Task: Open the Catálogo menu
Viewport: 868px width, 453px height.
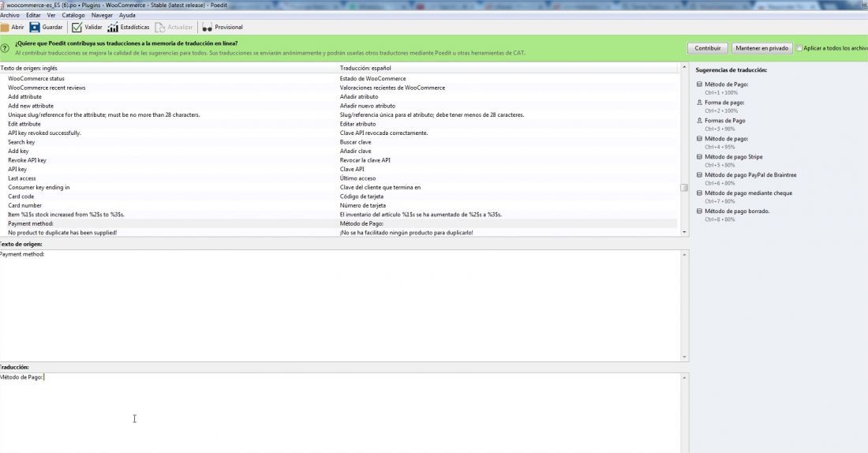Action: coord(73,16)
